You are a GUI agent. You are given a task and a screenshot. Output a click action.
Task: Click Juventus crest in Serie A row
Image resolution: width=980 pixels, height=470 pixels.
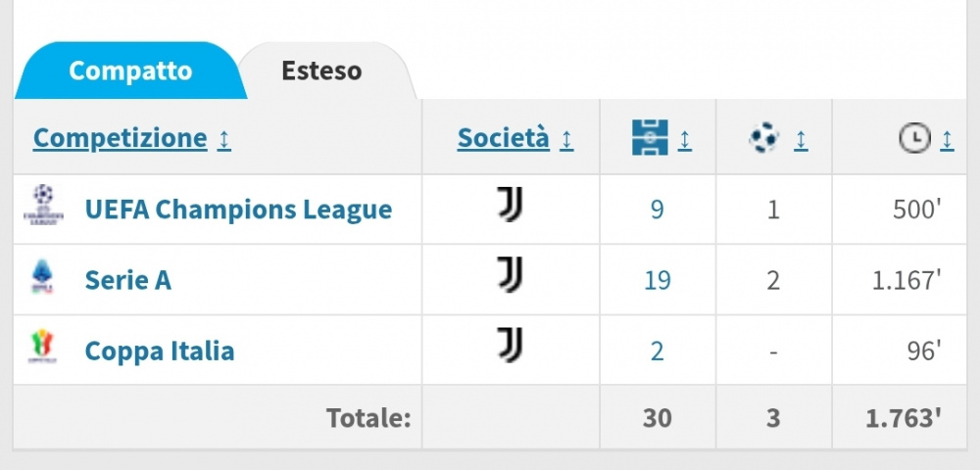[x=510, y=276]
